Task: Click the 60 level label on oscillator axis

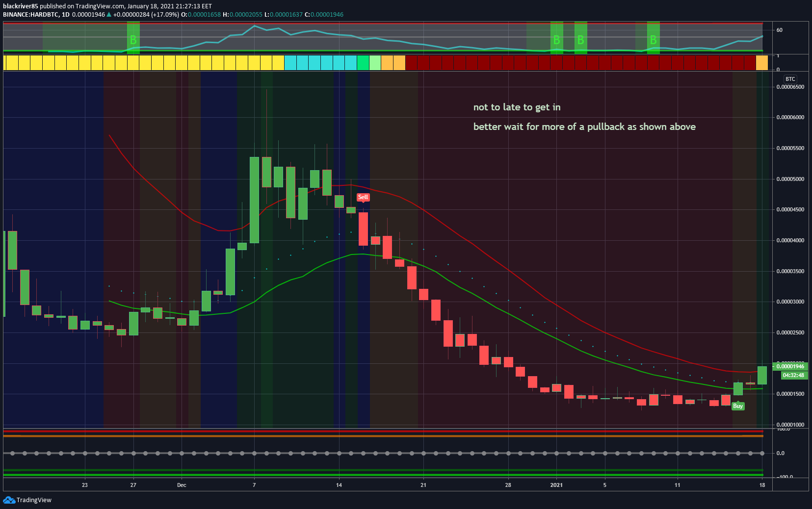Action: coord(780,30)
